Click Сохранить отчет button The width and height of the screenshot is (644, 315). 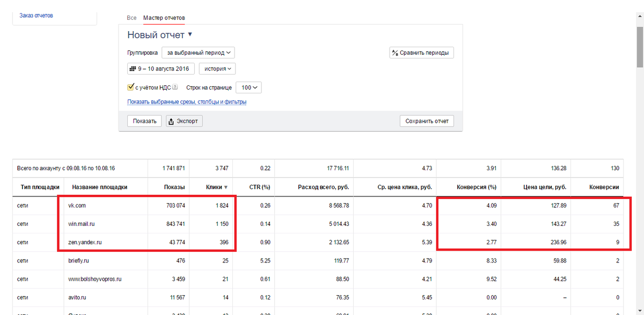tap(427, 121)
